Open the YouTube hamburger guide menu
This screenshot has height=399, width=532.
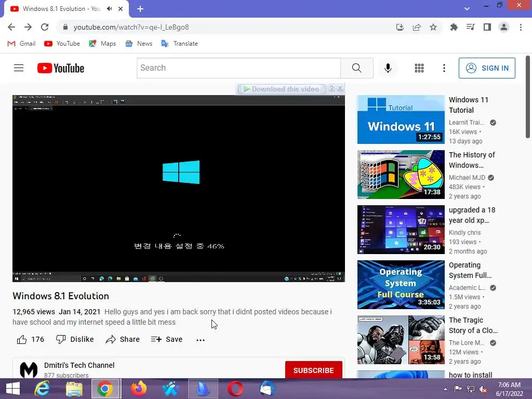[x=19, y=68]
